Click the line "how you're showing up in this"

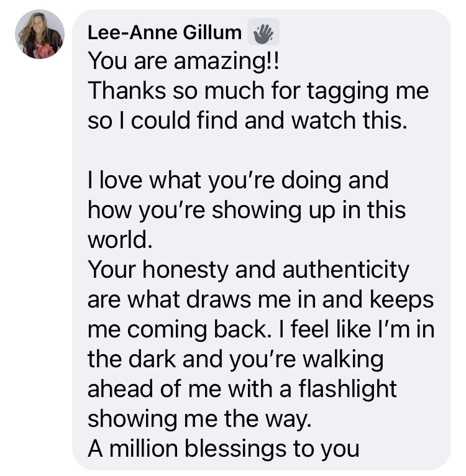pyautogui.click(x=246, y=210)
